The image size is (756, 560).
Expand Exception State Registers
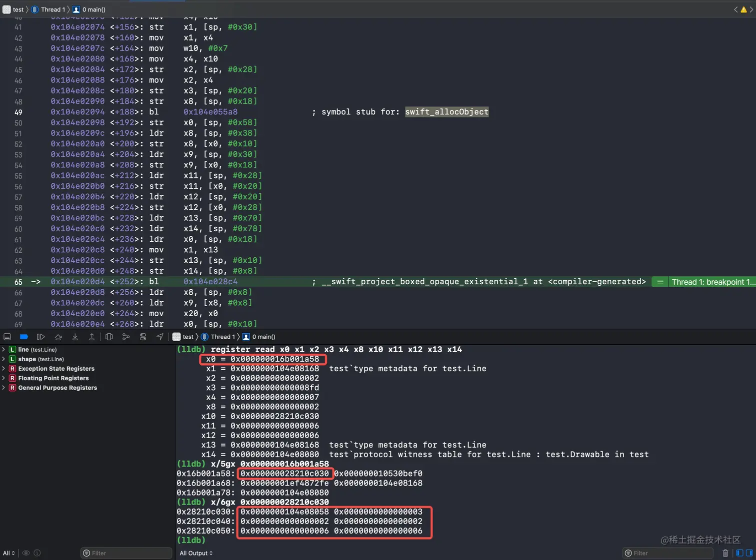(x=3, y=369)
